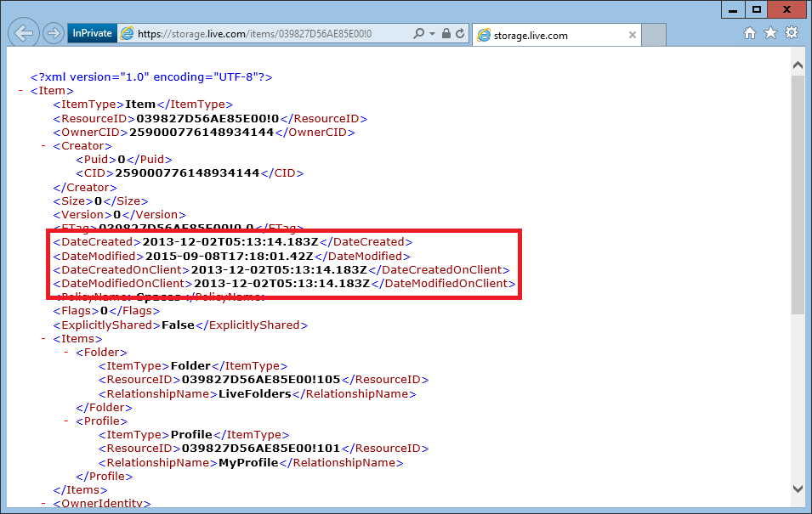This screenshot has width=812, height=514.
Task: Click the Puid value 0
Action: pos(122,160)
